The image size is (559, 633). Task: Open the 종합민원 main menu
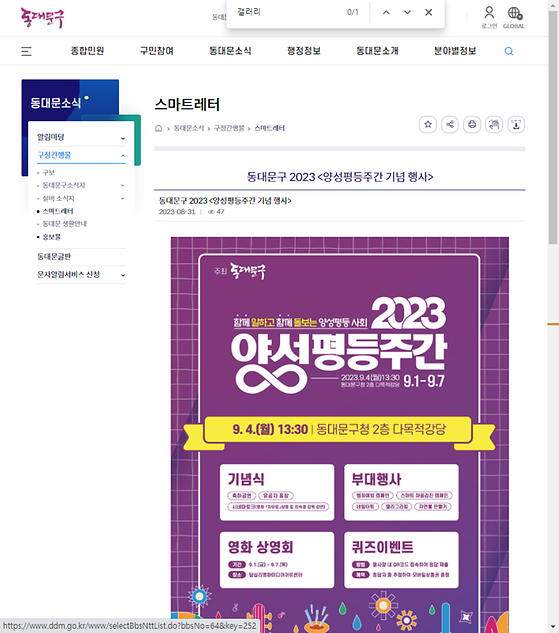click(x=87, y=51)
